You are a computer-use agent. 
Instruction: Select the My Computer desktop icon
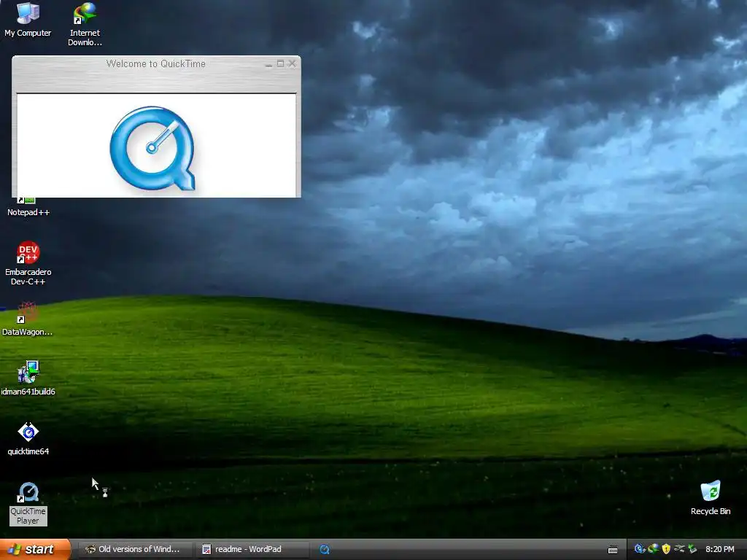point(28,20)
